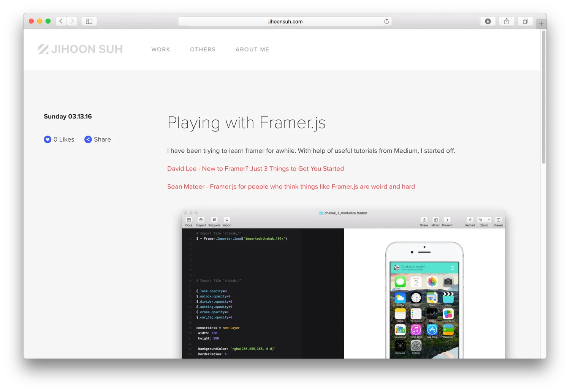570x392 pixels.
Task: Click the 0 Likes label
Action: click(64, 139)
